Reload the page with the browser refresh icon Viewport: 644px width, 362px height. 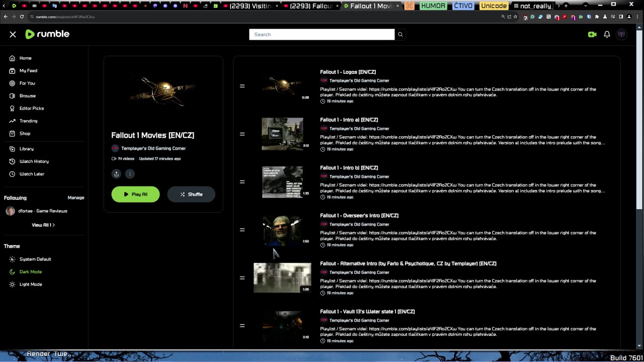[x=22, y=17]
